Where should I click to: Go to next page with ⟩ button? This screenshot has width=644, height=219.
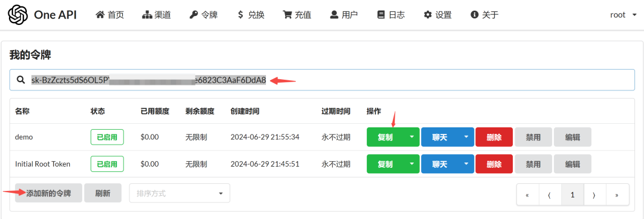click(x=595, y=195)
